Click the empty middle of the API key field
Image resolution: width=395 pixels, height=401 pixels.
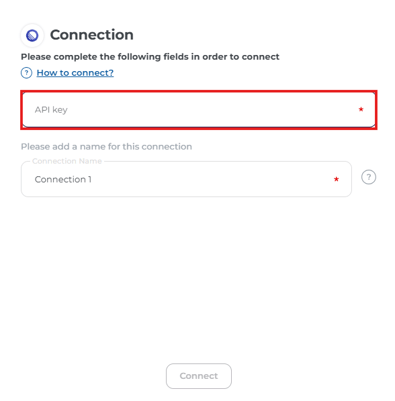(x=207, y=110)
